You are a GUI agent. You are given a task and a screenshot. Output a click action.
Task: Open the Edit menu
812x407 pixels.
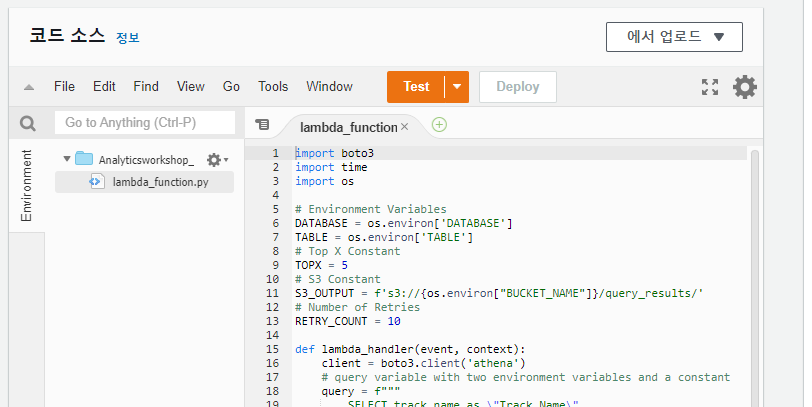(x=104, y=86)
